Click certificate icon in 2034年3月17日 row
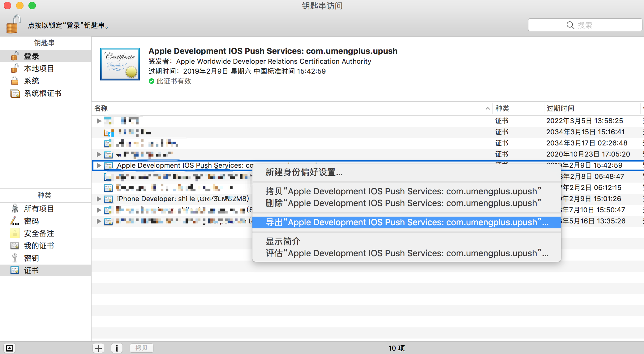This screenshot has width=644, height=354. coord(108,143)
